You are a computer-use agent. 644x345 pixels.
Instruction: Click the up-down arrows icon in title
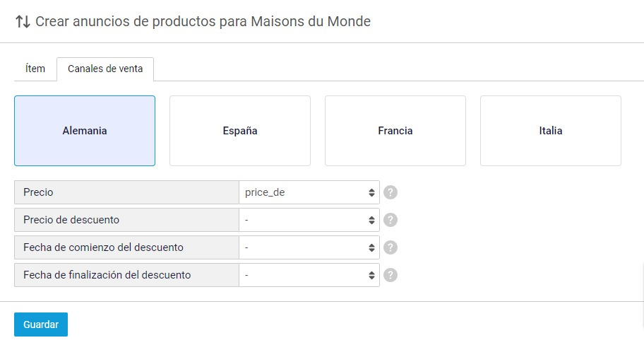(22, 21)
